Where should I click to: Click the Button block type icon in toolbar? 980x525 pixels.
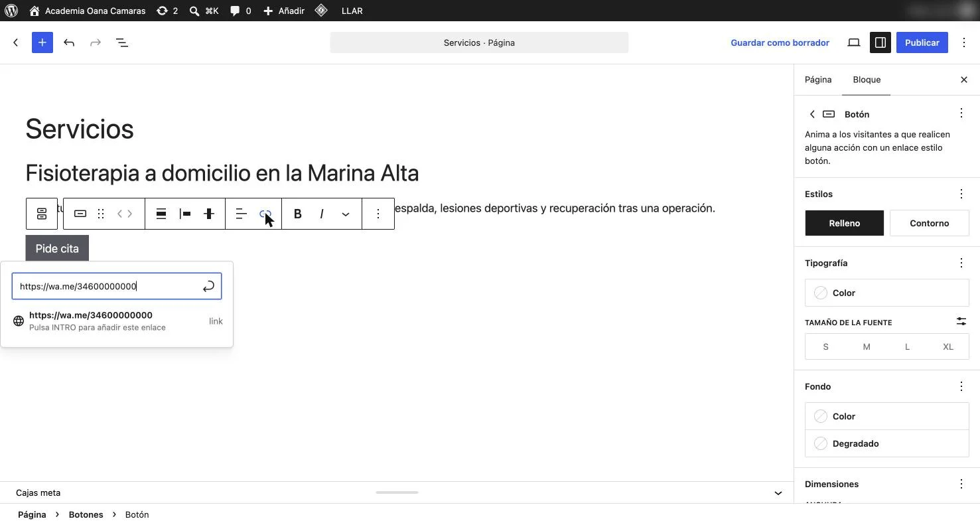coord(80,214)
